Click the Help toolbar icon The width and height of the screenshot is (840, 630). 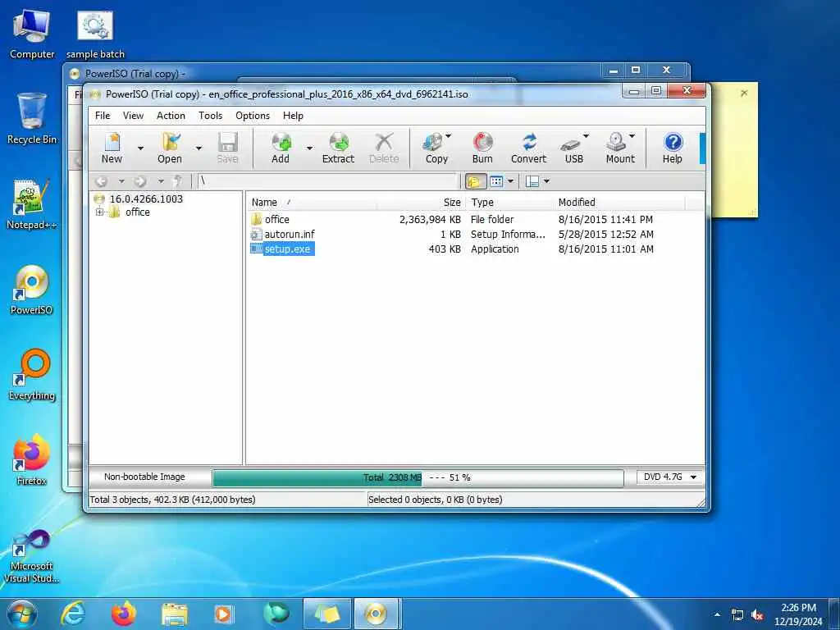(673, 148)
